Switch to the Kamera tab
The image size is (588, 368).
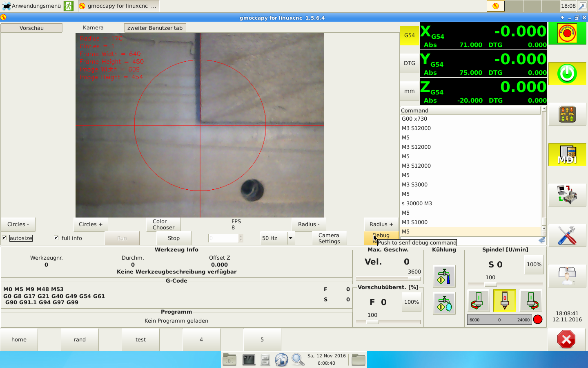[x=93, y=27]
